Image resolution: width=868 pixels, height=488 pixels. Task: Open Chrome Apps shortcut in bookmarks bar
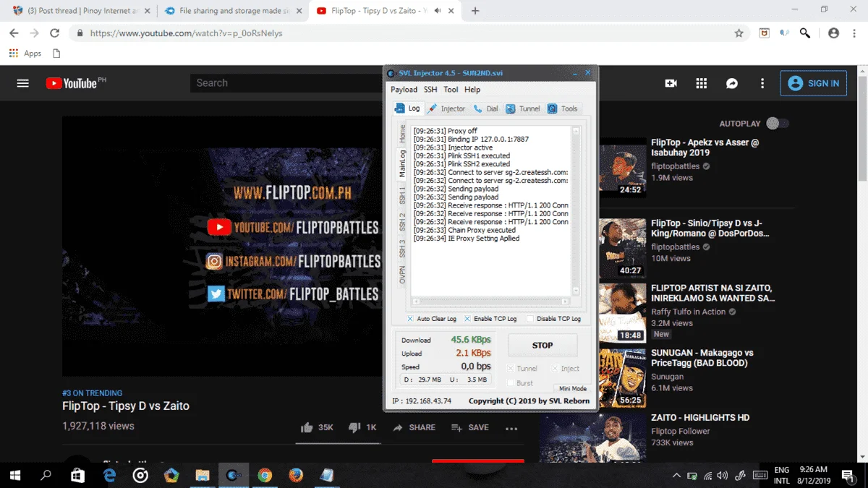click(x=25, y=53)
